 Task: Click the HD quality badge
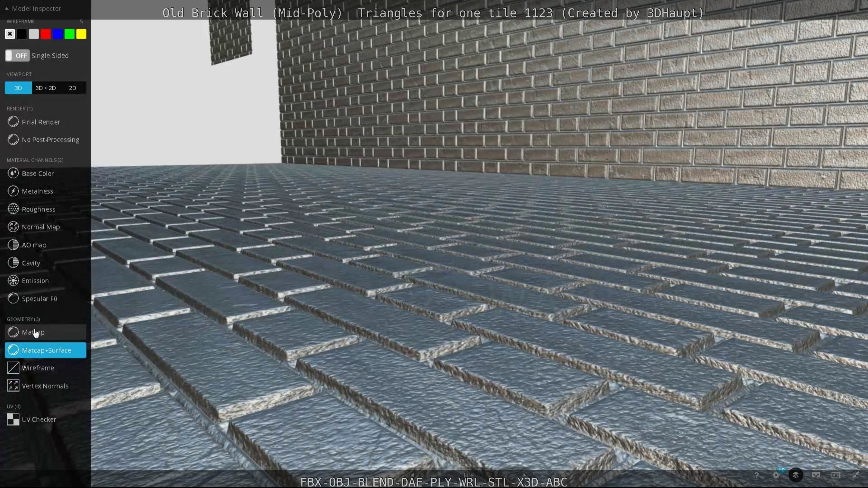(782, 470)
